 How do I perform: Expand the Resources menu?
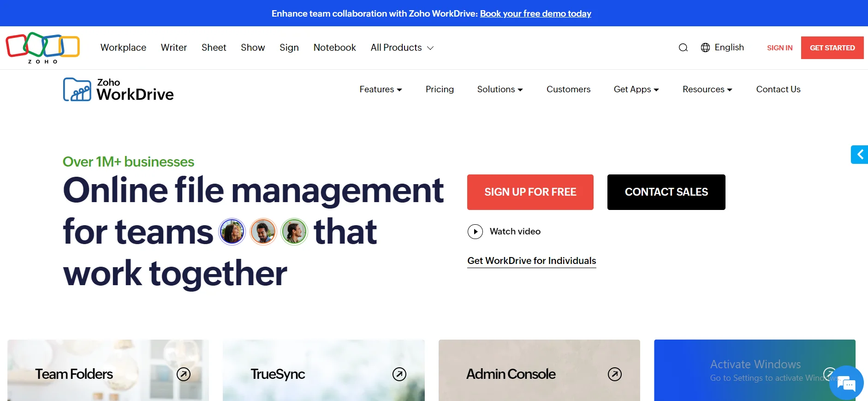(707, 90)
